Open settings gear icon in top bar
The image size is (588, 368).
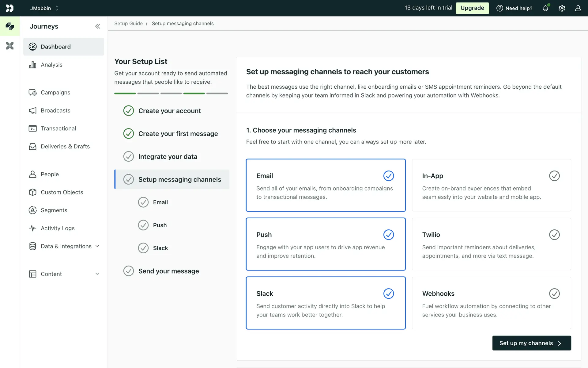tap(562, 8)
